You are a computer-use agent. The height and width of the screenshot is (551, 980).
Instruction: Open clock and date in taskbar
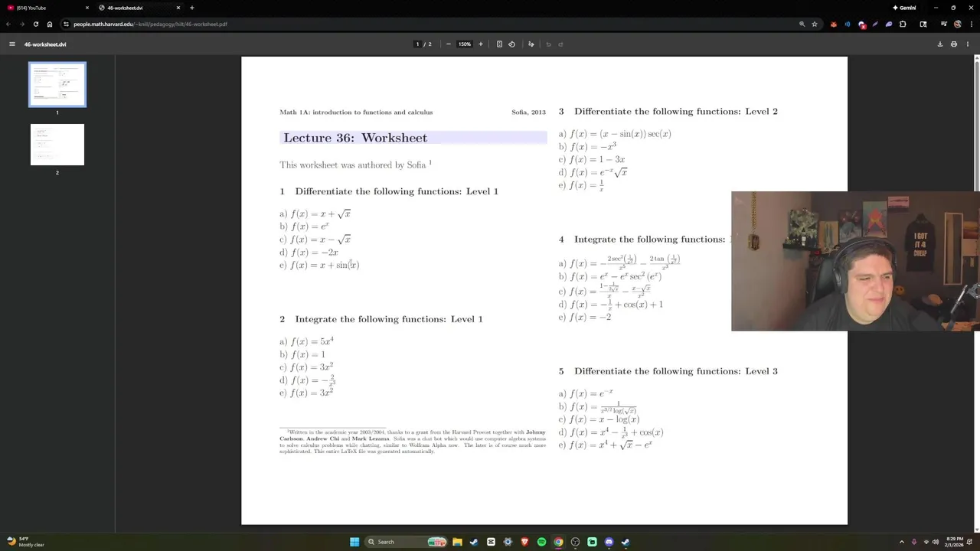(x=954, y=542)
